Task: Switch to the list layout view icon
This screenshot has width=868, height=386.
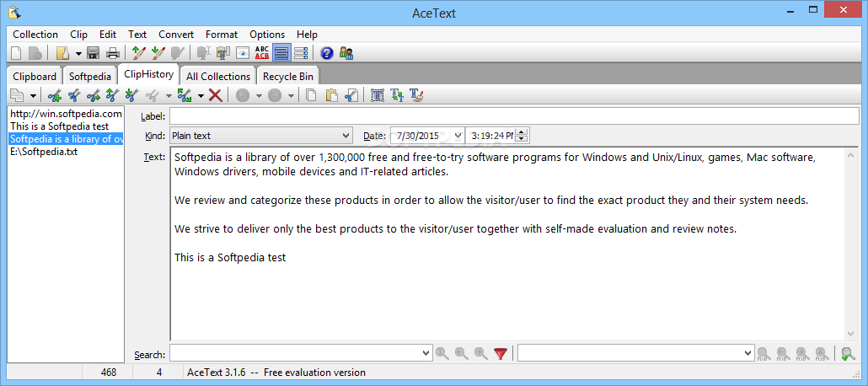Action: (301, 53)
